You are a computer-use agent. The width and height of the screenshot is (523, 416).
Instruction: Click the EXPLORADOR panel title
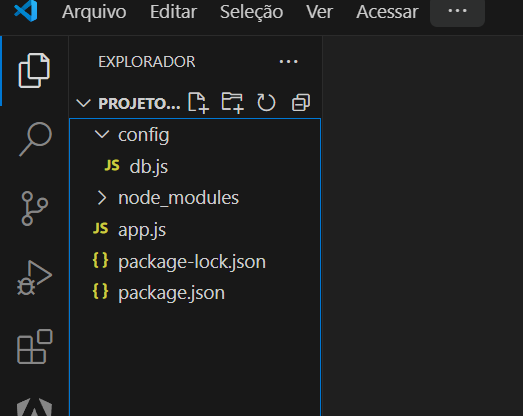tap(146, 62)
